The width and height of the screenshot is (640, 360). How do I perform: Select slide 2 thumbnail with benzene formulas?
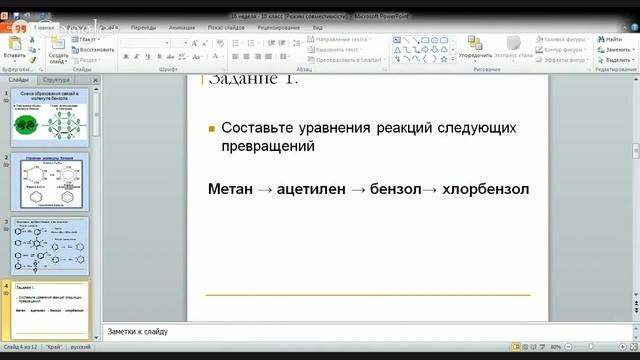[49, 182]
